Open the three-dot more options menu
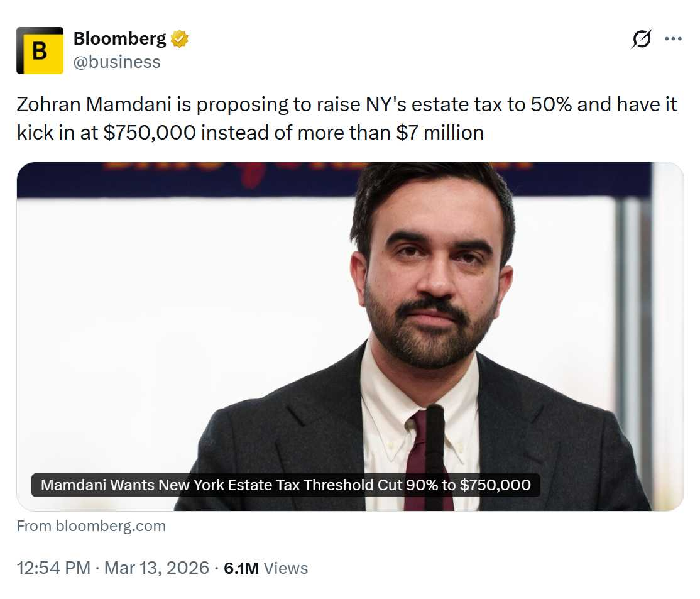 pos(673,39)
